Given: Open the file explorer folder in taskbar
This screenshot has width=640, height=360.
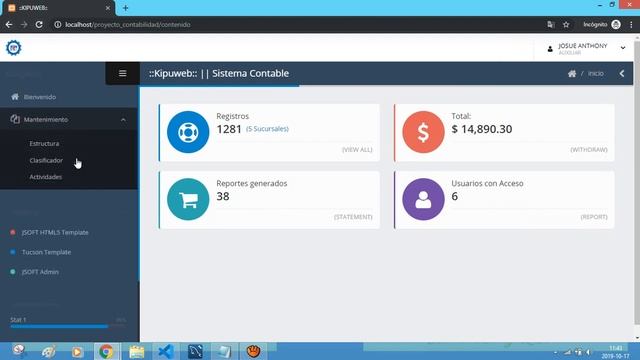Looking at the screenshot, I should tap(137, 351).
